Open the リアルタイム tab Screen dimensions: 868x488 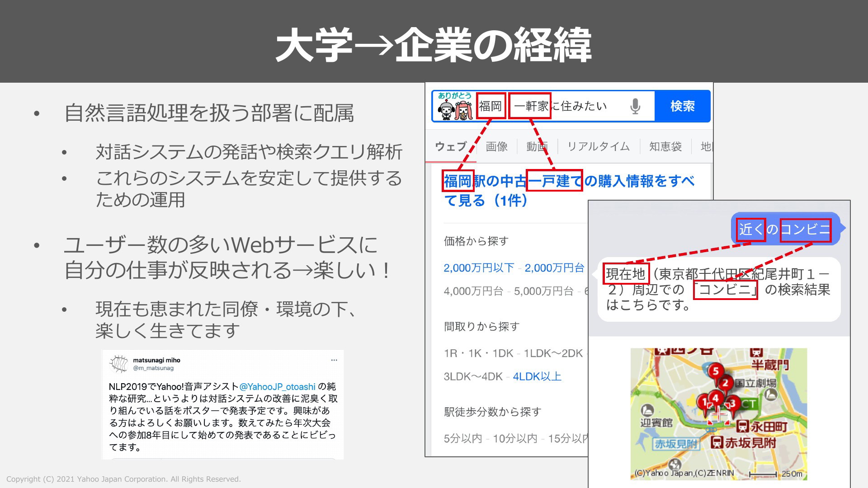(598, 146)
